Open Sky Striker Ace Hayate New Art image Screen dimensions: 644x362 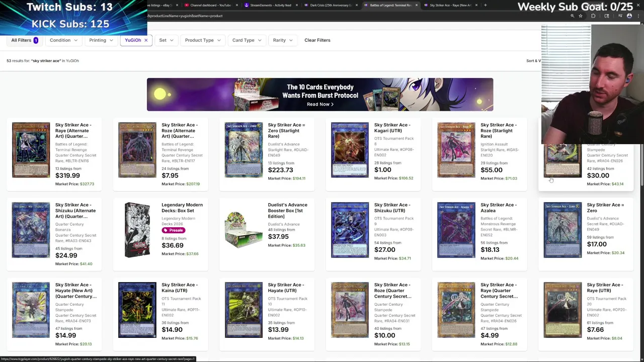[31, 310]
